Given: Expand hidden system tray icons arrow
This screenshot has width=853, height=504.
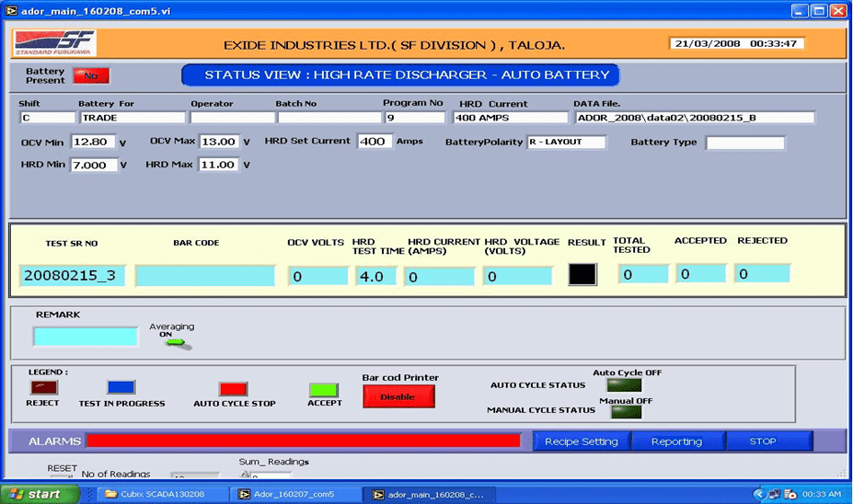Looking at the screenshot, I should (x=759, y=494).
